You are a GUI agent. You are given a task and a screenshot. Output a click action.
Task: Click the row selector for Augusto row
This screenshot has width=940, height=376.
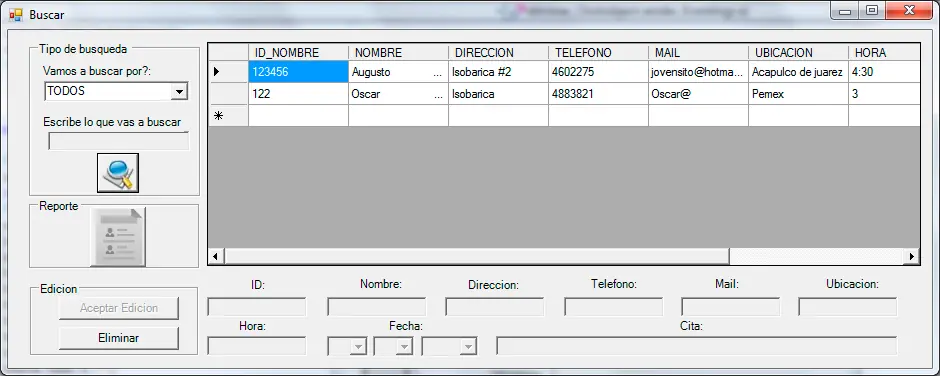[228, 72]
